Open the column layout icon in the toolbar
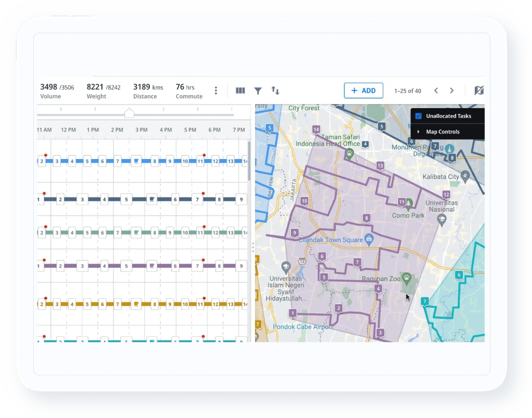532x418 pixels. pyautogui.click(x=240, y=90)
